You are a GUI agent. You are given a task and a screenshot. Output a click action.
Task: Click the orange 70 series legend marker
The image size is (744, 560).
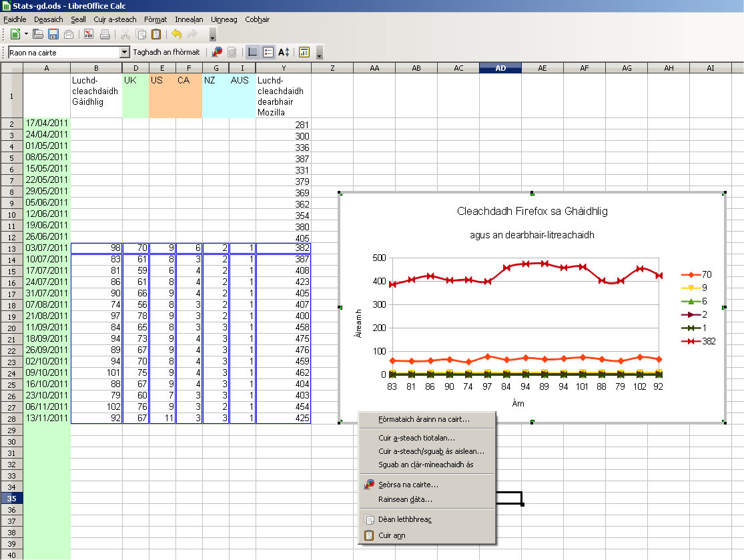pyautogui.click(x=691, y=274)
